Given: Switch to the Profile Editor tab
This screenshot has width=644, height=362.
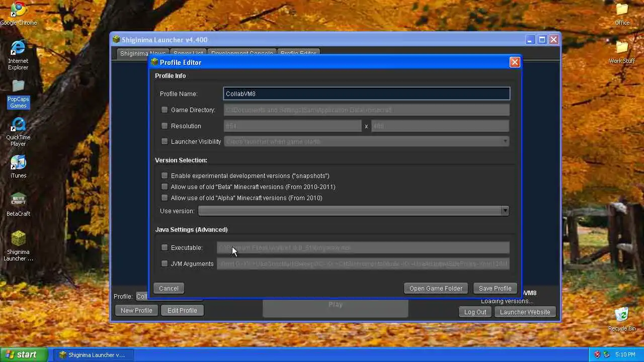Looking at the screenshot, I should click(298, 53).
